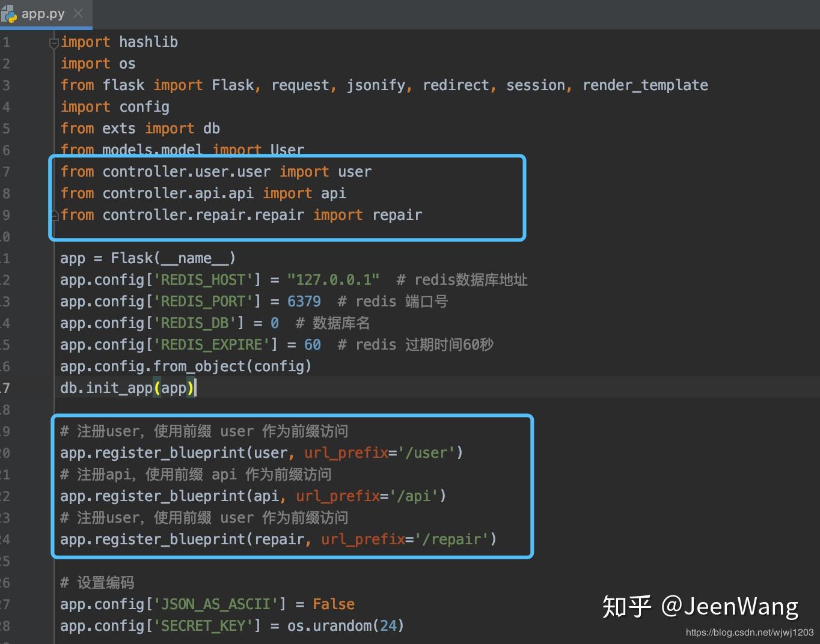Switch to the app.py editor tab
This screenshot has height=644, width=820.
[42, 14]
